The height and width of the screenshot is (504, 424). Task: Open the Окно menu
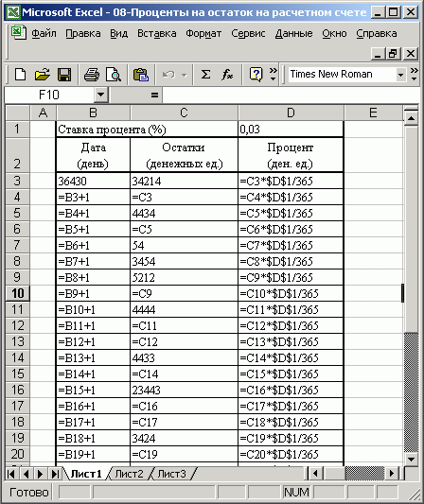coord(334,33)
